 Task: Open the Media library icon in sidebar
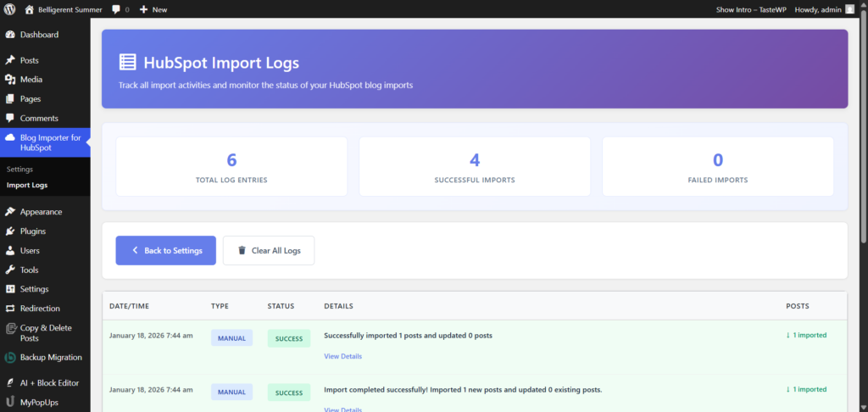pos(10,80)
